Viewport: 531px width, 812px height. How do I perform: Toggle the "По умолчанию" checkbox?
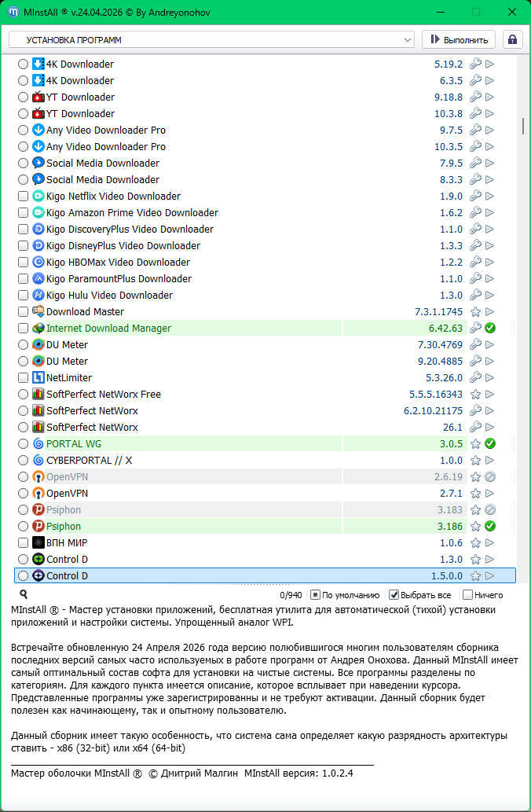tap(315, 595)
